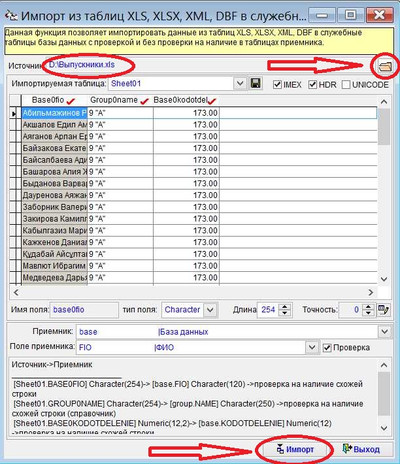Select the Заборник row cell
This screenshot has height=464, width=400.
54,207
